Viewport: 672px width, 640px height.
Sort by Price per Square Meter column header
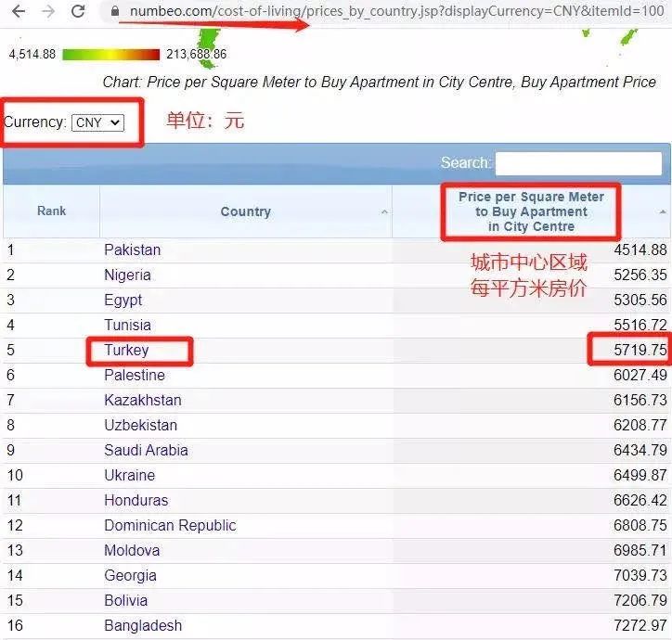(532, 211)
